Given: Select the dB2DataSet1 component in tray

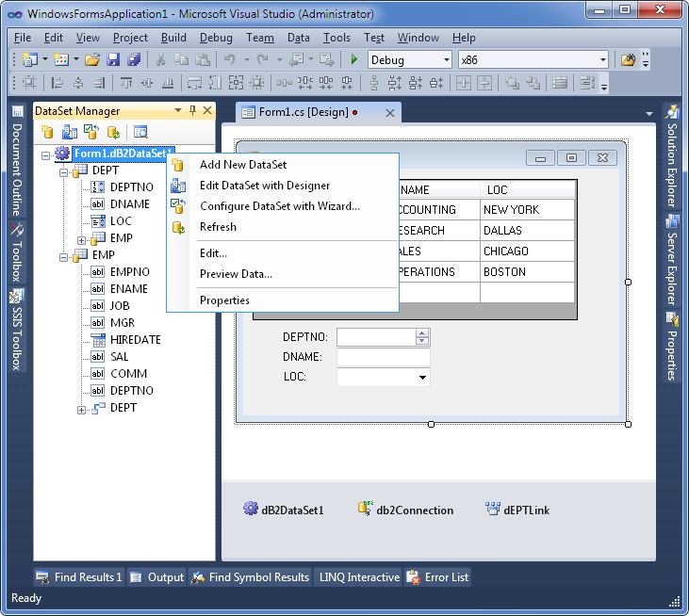Looking at the screenshot, I should pos(284,510).
